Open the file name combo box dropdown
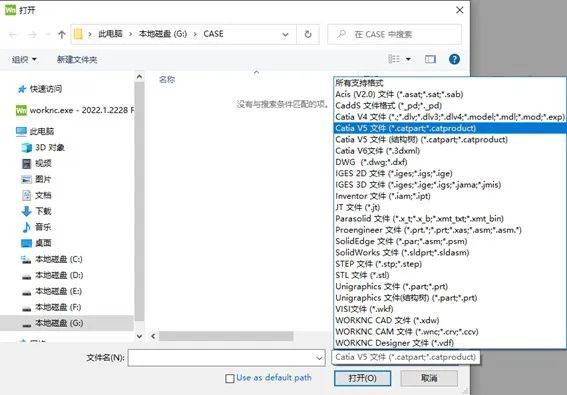The width and height of the screenshot is (567, 395). click(x=319, y=358)
